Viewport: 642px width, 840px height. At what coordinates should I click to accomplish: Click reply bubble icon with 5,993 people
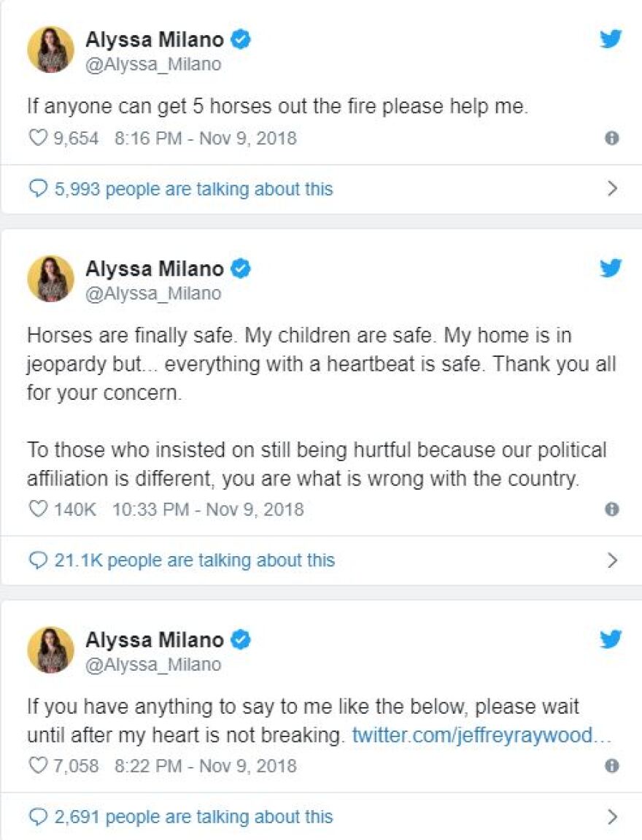(x=37, y=189)
